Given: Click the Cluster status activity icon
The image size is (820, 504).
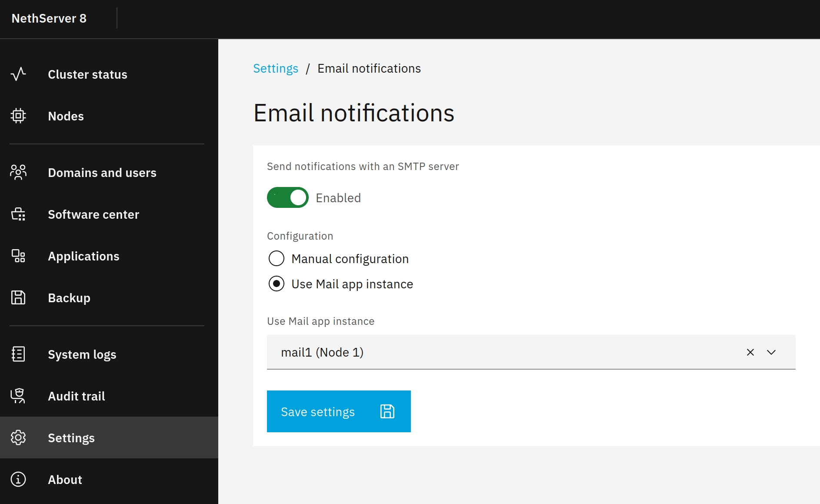Looking at the screenshot, I should (x=18, y=74).
